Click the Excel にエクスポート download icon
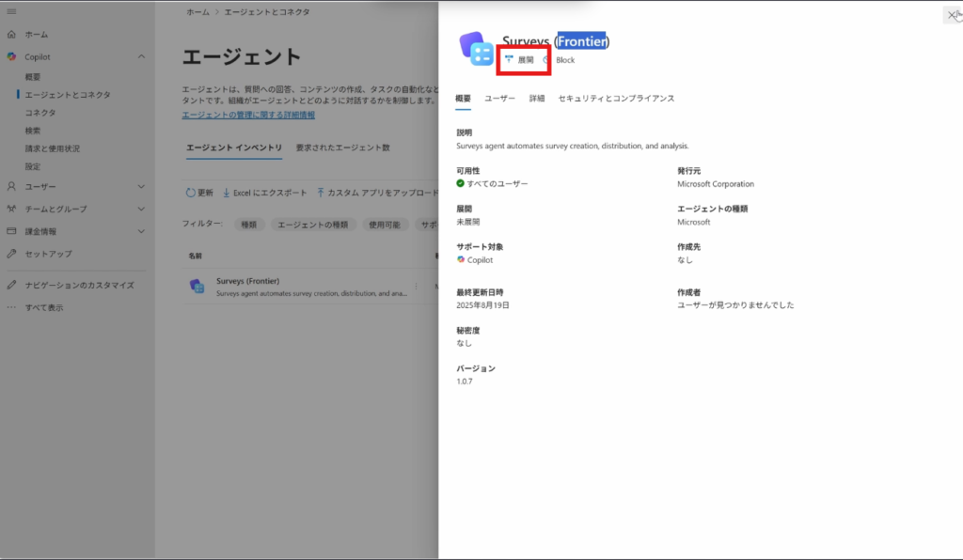This screenshot has height=560, width=963. point(227,193)
